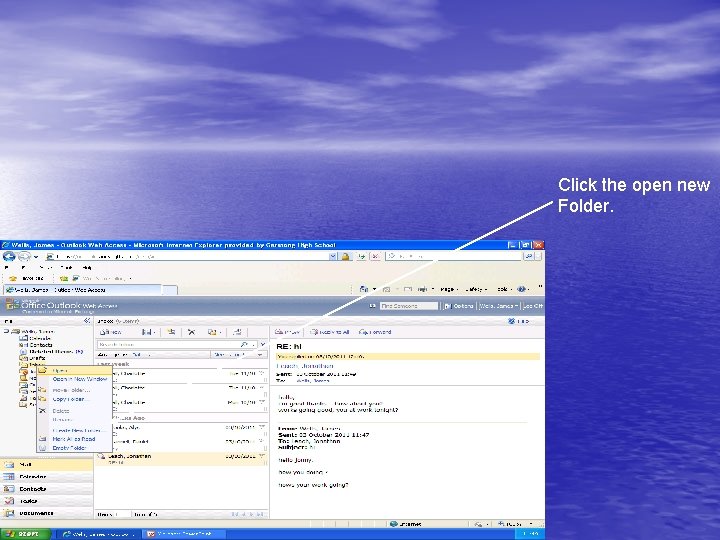Click the Find Someone search field
This screenshot has width=720, height=540.
point(409,306)
